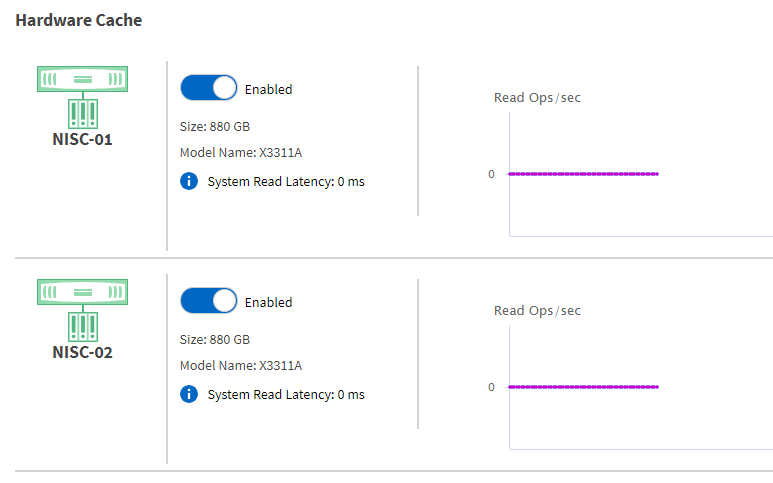Click the Enabled label for NISC-01
773x483 pixels.
[x=269, y=89]
